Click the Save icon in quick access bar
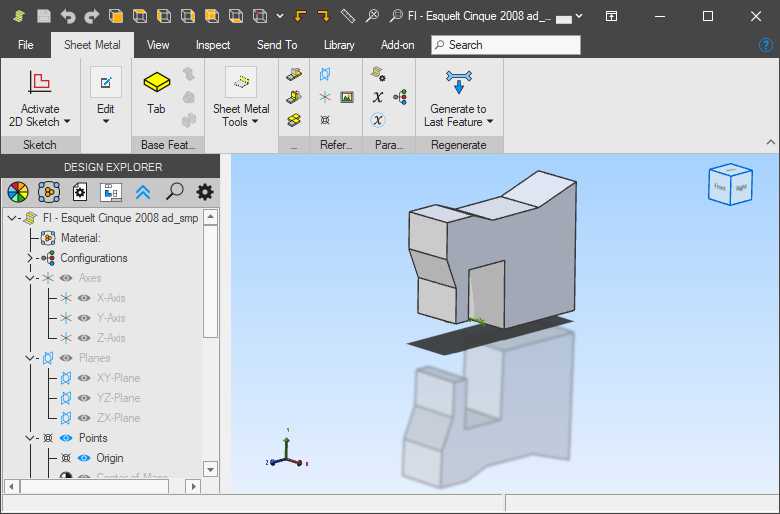This screenshot has width=780, height=514. click(x=44, y=16)
